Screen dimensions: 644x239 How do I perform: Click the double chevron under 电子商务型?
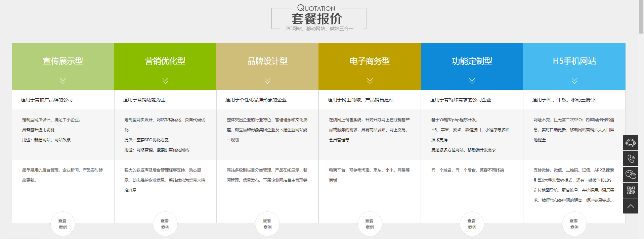(x=370, y=81)
